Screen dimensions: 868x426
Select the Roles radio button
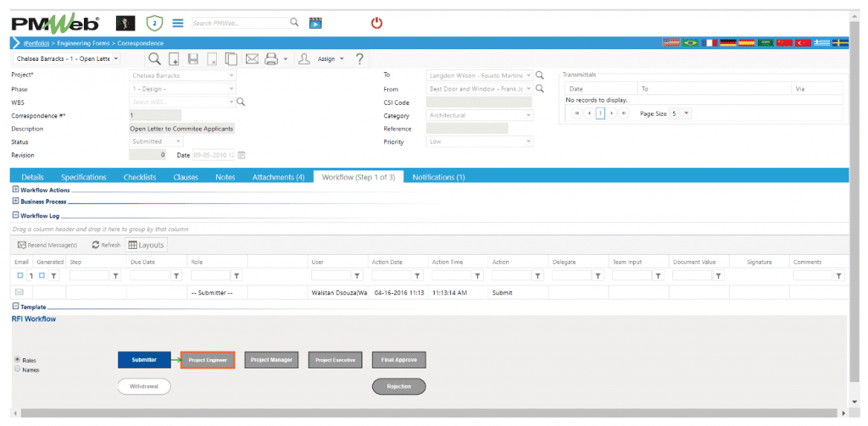point(17,360)
